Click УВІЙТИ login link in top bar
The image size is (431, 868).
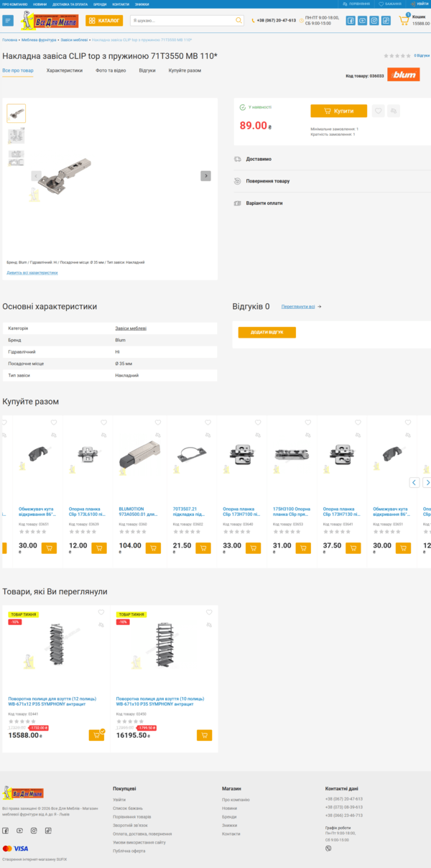(x=419, y=4)
